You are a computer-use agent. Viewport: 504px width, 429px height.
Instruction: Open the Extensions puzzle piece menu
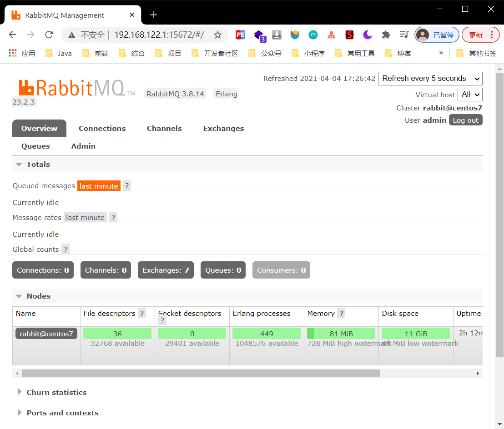click(386, 35)
